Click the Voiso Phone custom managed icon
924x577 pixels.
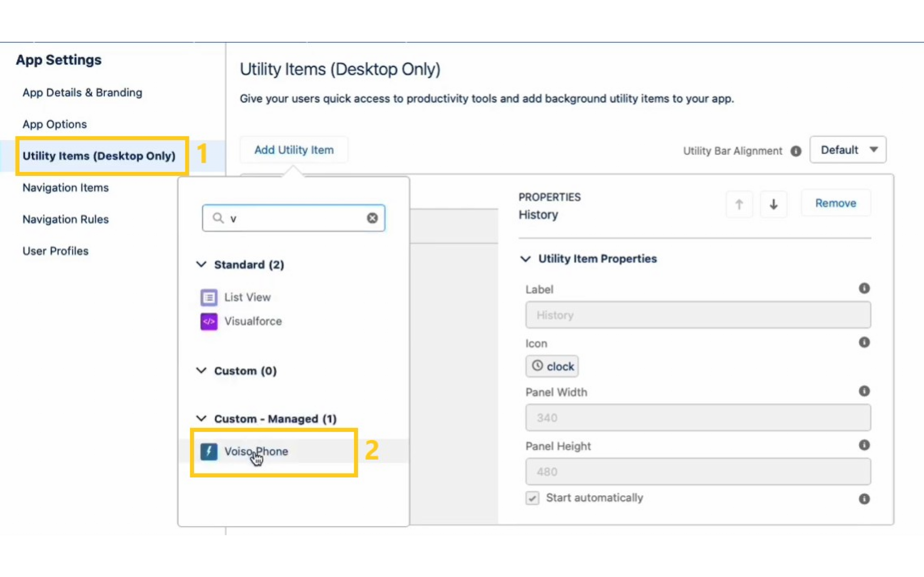coord(209,451)
